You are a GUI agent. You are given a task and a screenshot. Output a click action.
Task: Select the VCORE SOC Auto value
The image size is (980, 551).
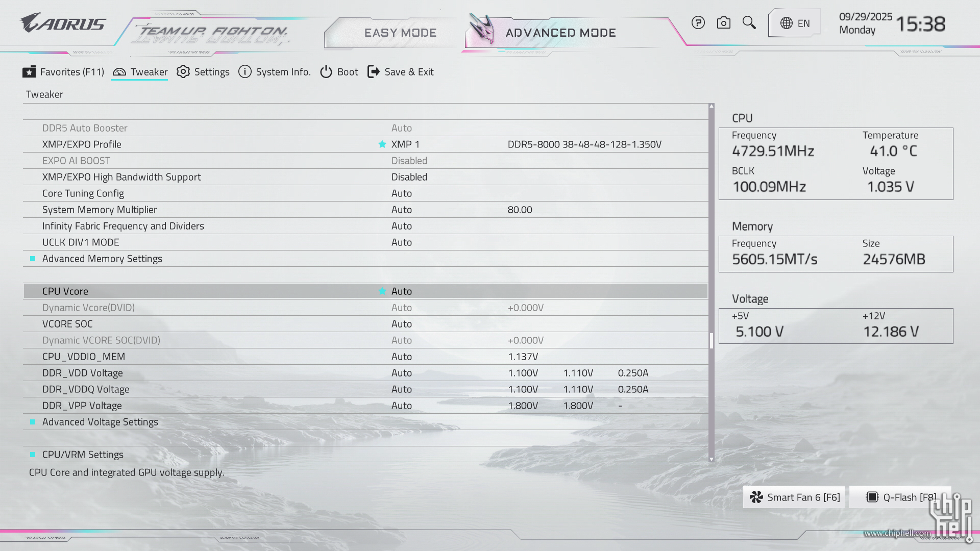click(x=401, y=324)
